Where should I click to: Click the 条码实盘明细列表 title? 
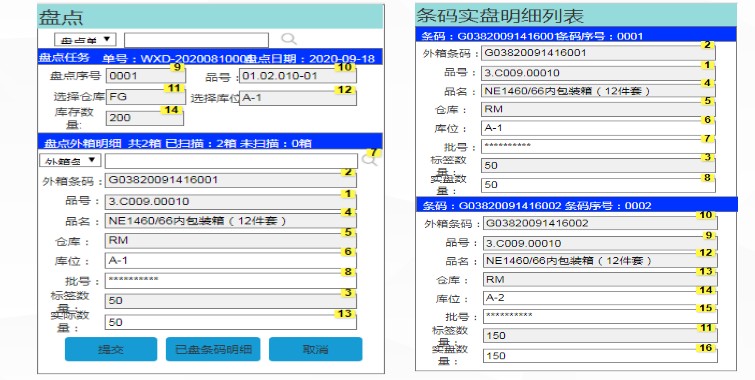click(500, 16)
